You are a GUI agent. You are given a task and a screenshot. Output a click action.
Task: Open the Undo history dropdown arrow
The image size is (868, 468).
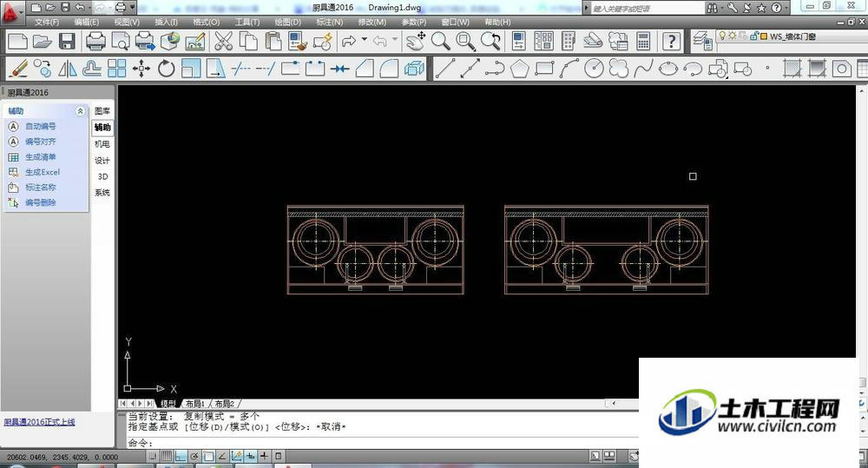click(x=395, y=39)
